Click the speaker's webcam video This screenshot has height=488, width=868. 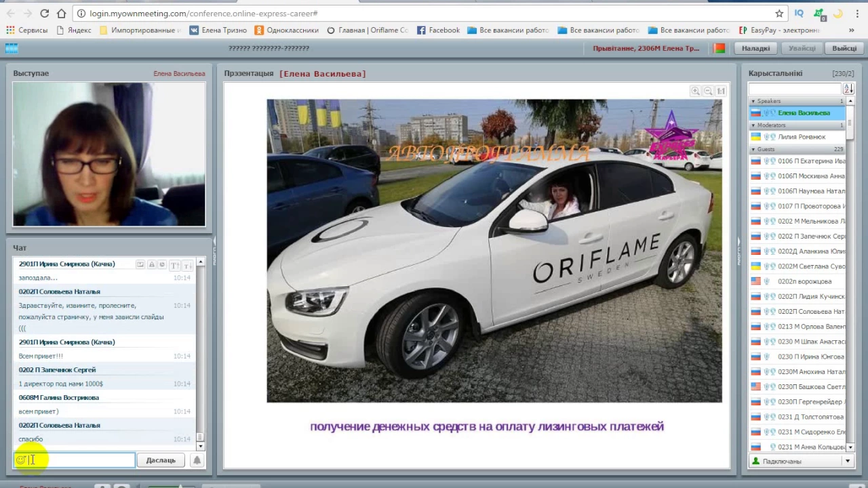(109, 155)
